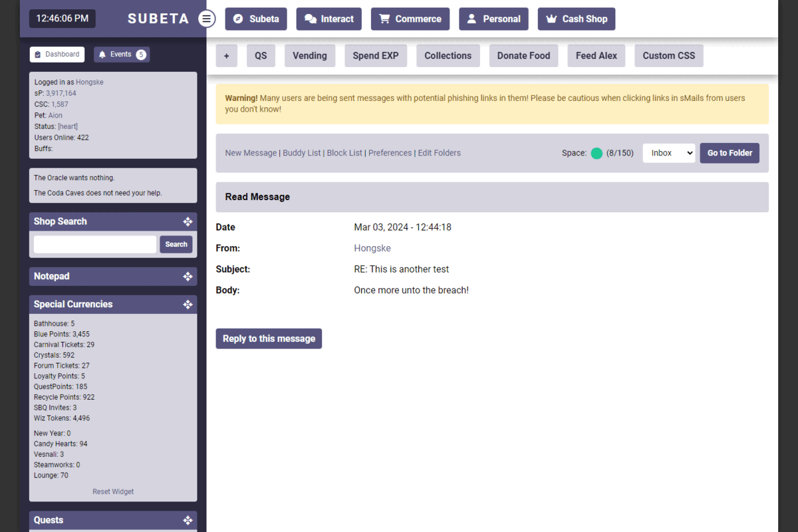Viewport: 798px width, 532px height.
Task: Click the Reset Widget link
Action: pos(113,491)
